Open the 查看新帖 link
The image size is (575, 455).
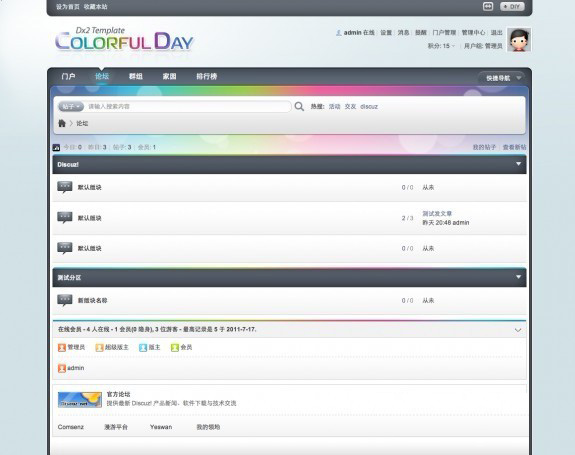[514, 147]
